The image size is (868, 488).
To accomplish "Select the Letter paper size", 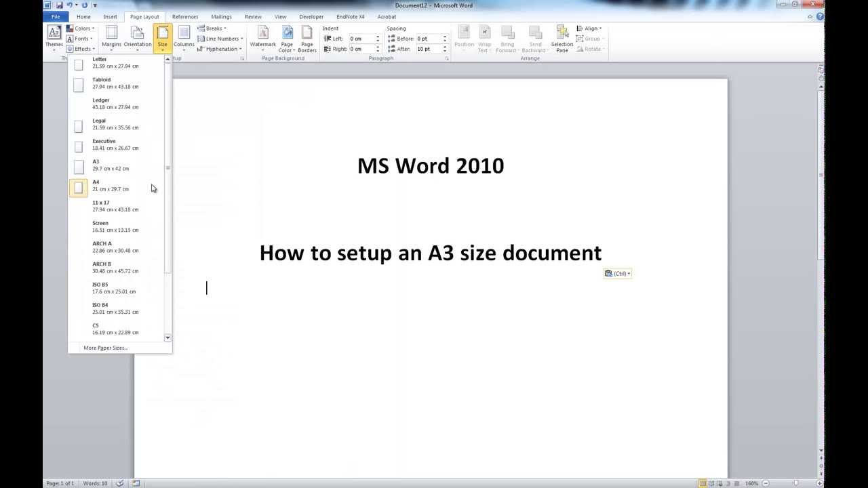I will [x=117, y=63].
